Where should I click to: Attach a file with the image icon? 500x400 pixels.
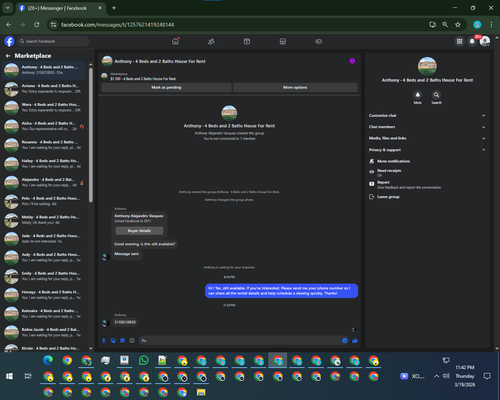(113, 340)
